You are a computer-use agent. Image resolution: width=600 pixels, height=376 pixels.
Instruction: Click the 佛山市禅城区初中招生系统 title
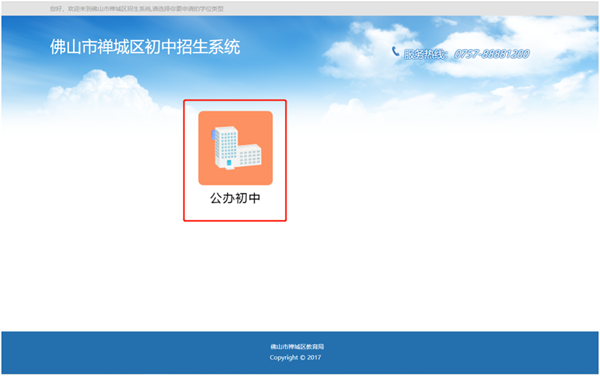(x=145, y=47)
